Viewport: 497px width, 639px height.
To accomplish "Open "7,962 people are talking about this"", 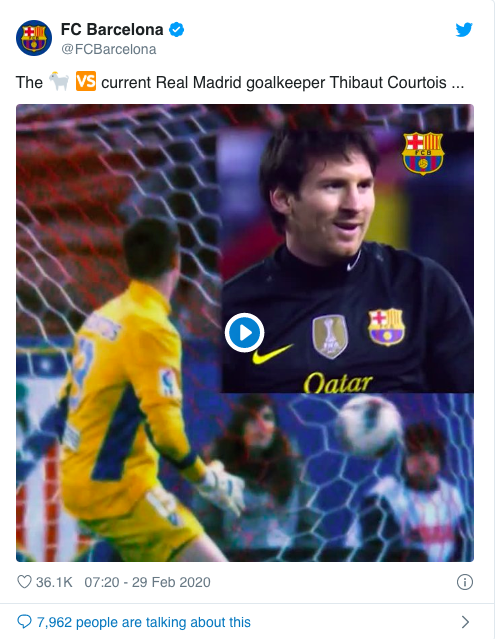I will point(144,622).
